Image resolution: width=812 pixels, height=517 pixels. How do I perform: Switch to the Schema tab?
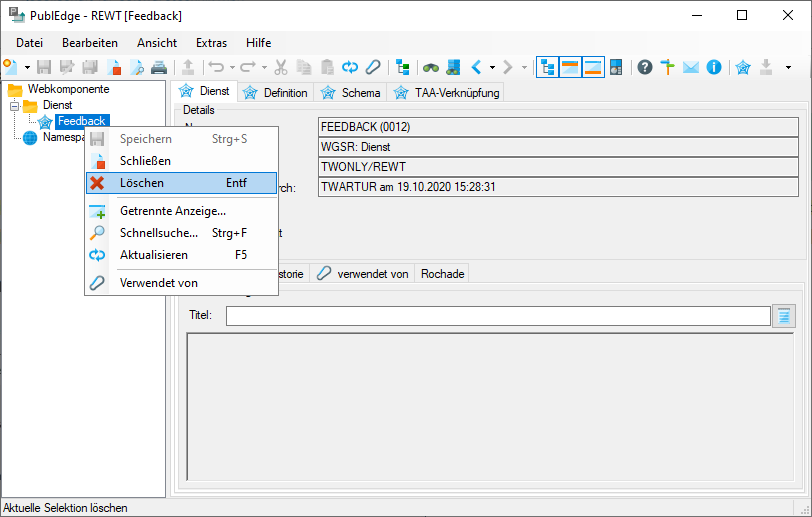351,93
